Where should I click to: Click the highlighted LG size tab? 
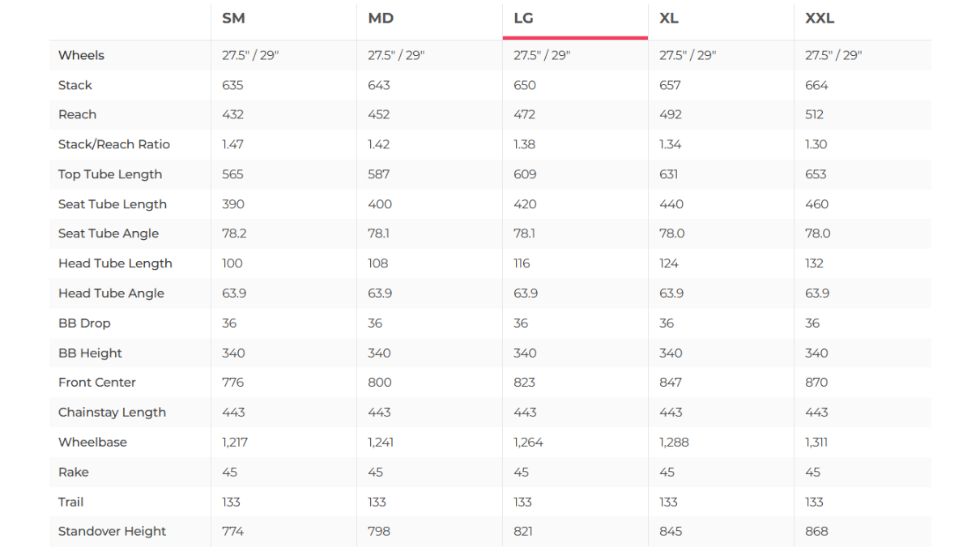524,19
